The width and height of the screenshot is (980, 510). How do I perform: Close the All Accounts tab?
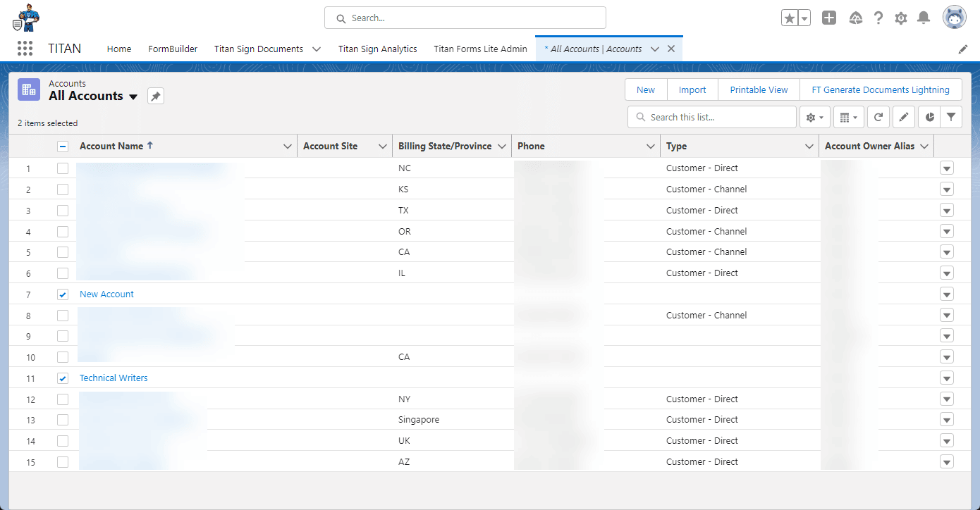[671, 49]
